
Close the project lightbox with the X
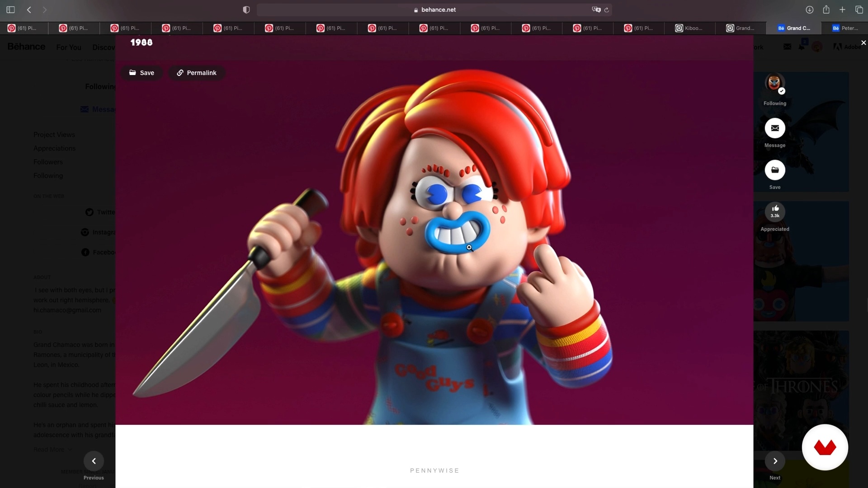863,42
